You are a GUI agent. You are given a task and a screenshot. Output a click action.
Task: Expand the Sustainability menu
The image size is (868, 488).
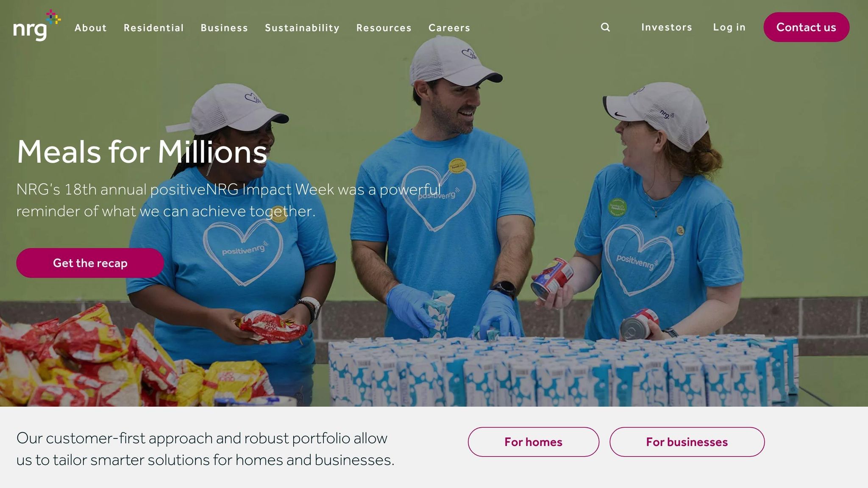click(x=302, y=28)
